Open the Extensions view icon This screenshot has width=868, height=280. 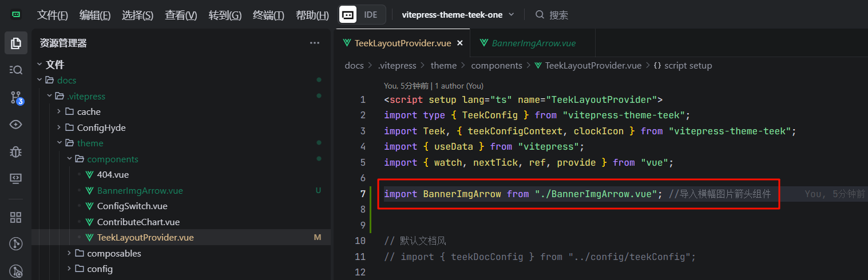click(16, 217)
